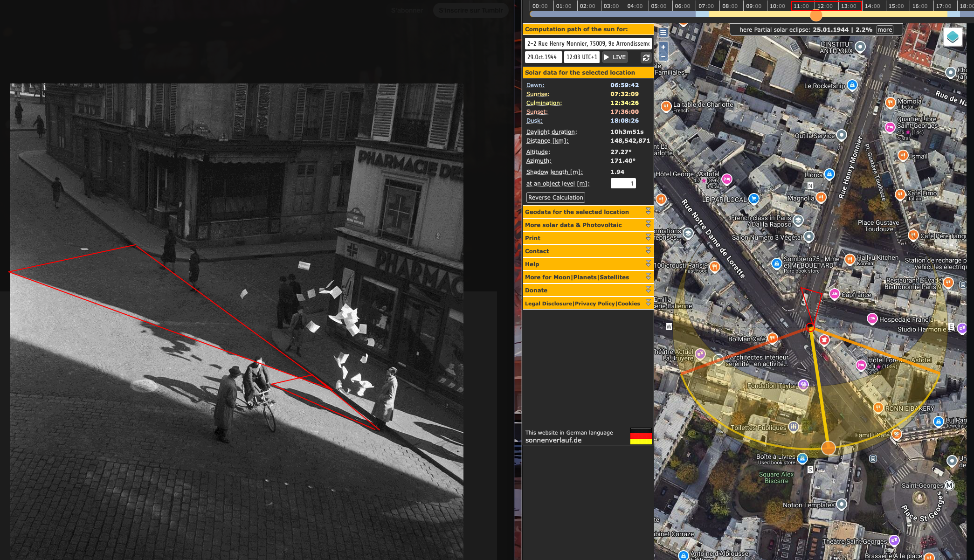Click the Capfrance lodging marker
Image resolution: width=974 pixels, height=560 pixels.
click(834, 294)
